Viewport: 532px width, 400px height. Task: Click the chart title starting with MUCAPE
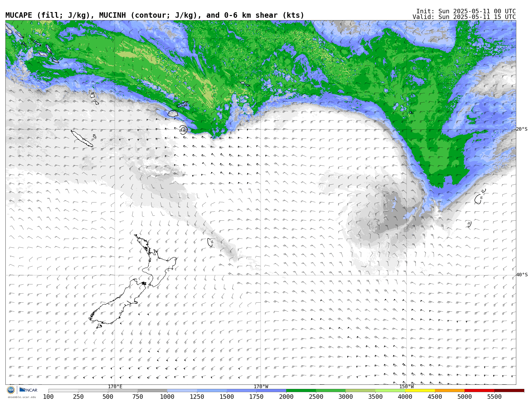tap(155, 15)
